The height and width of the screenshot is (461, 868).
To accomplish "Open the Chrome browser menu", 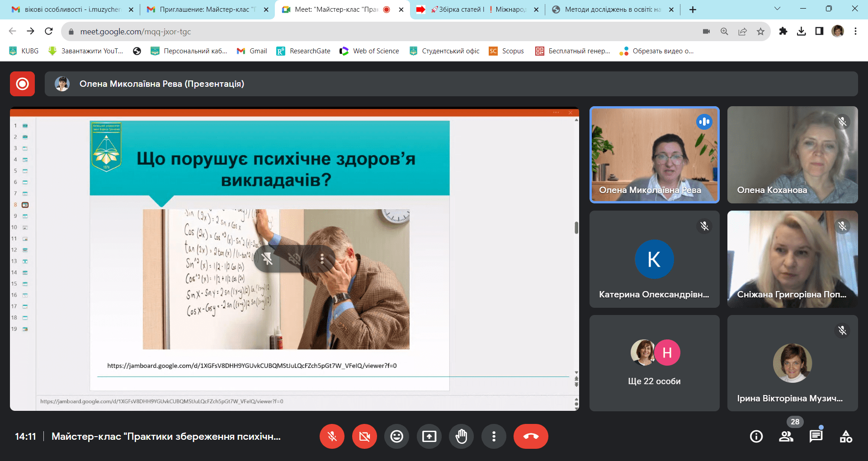I will (855, 31).
